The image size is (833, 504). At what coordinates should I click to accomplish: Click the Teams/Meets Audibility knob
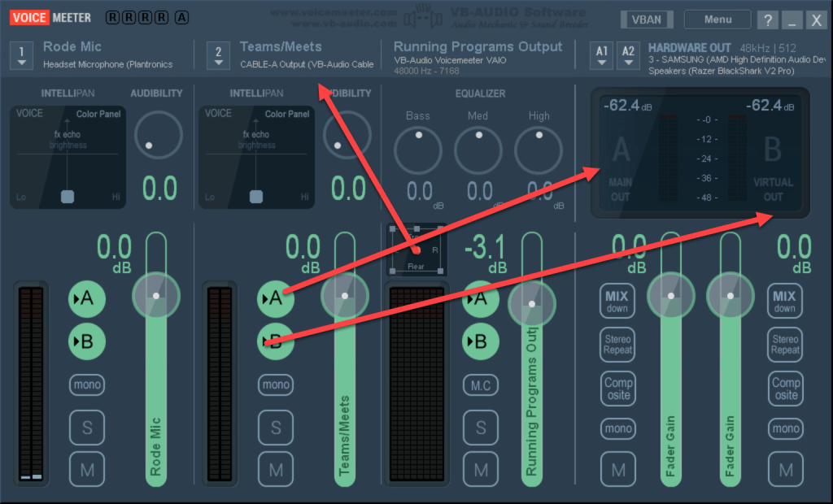pyautogui.click(x=347, y=135)
